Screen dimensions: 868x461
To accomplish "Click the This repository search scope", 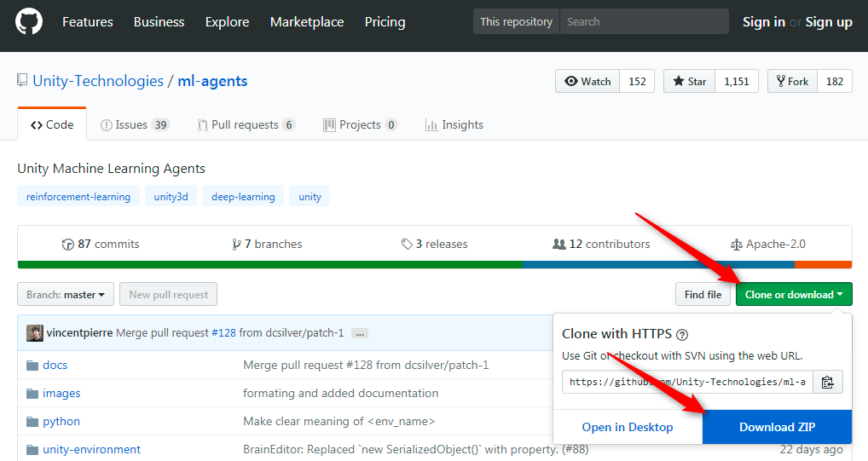I will click(516, 21).
